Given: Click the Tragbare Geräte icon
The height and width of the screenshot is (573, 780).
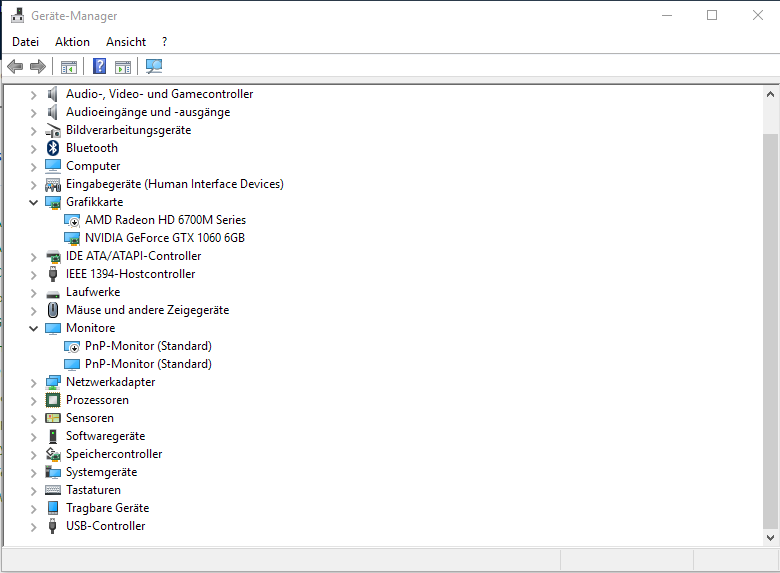Looking at the screenshot, I should 53,508.
